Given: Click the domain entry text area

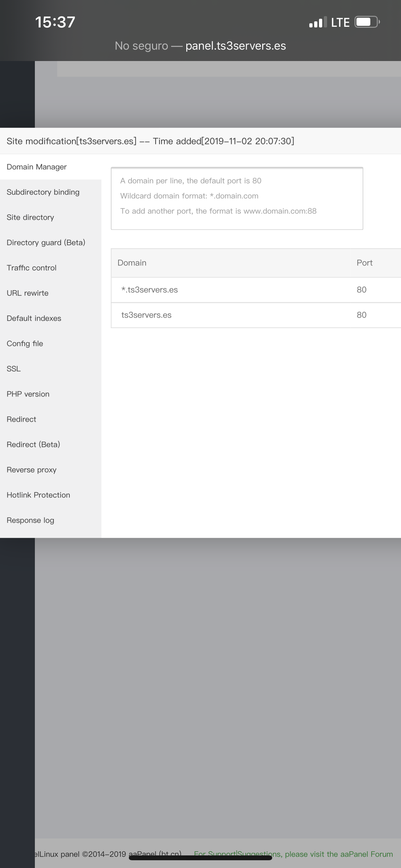Looking at the screenshot, I should click(x=237, y=198).
